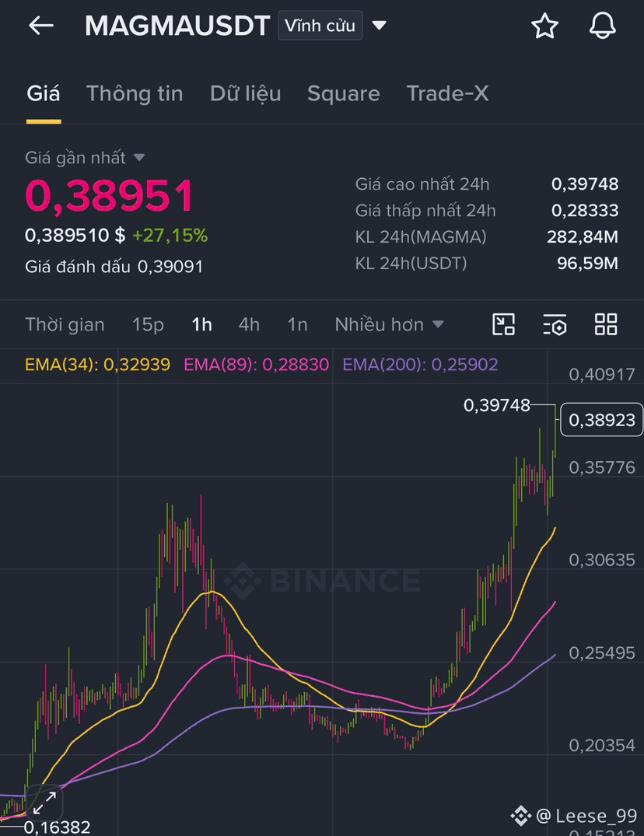Viewport: 644px width, 836px height.
Task: Open the Square tab
Action: point(343,94)
